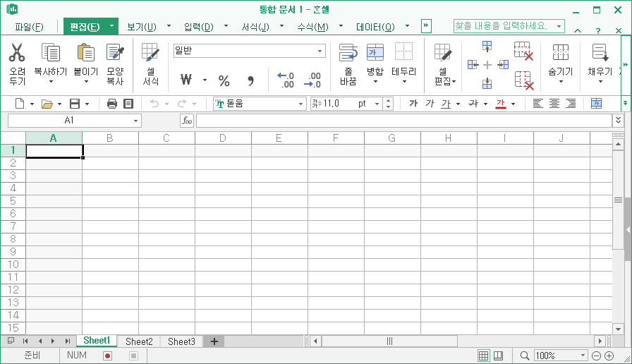Decrease decimal places

(312, 80)
